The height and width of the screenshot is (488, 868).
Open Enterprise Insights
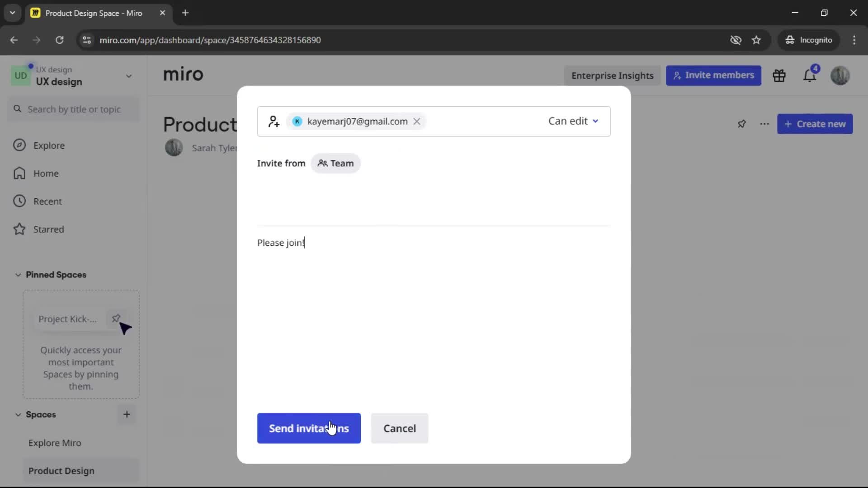click(612, 75)
